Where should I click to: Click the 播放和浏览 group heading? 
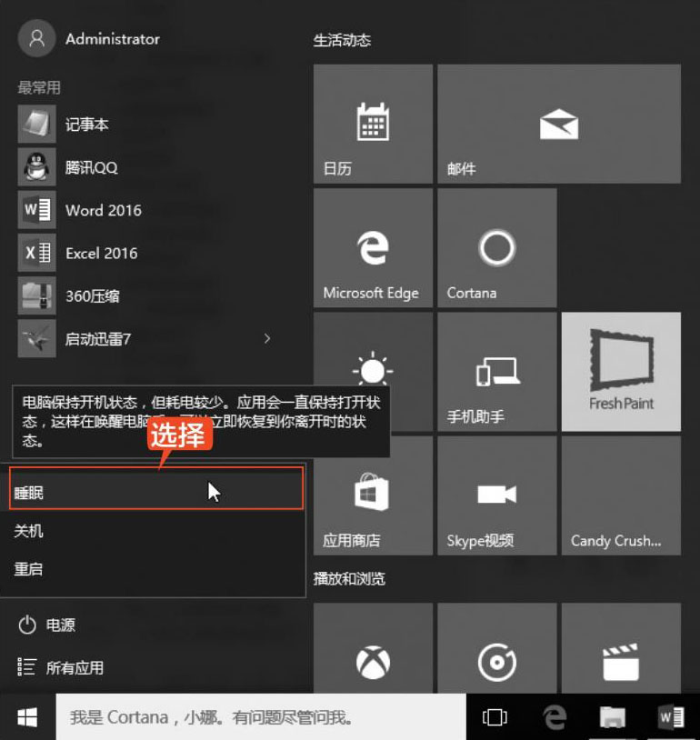[x=349, y=578]
